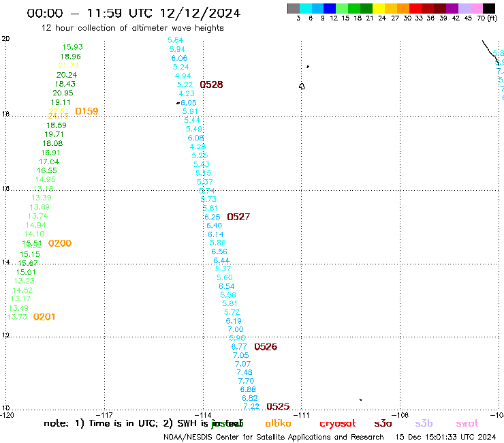Image resolution: width=504 pixels, height=443 pixels.
Task: Click the 19.71 wave height value
Action: pos(54,134)
